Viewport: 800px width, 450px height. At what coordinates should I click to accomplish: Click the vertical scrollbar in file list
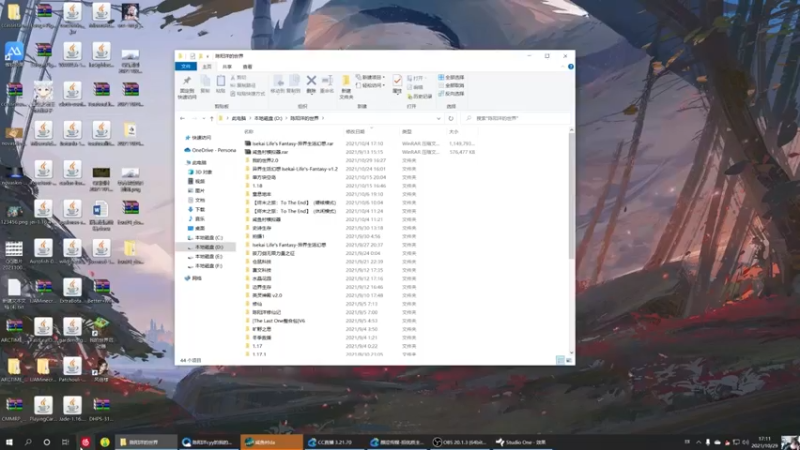(571, 196)
